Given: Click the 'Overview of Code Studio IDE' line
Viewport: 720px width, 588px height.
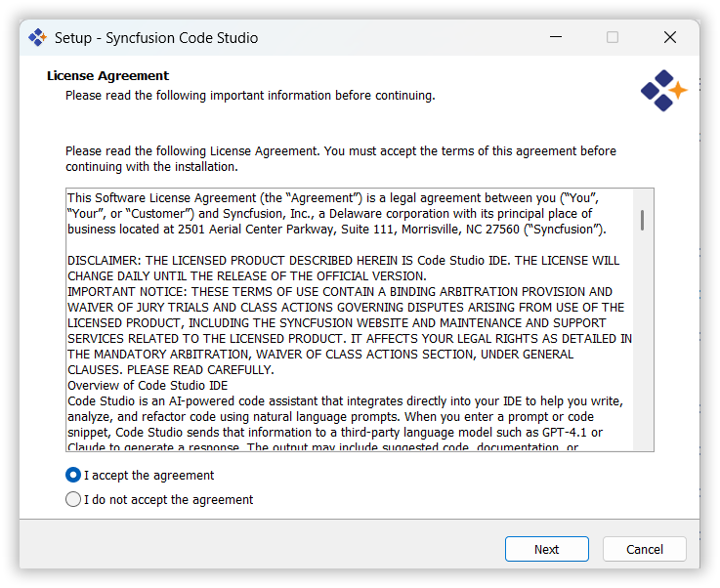Looking at the screenshot, I should pos(148,385).
